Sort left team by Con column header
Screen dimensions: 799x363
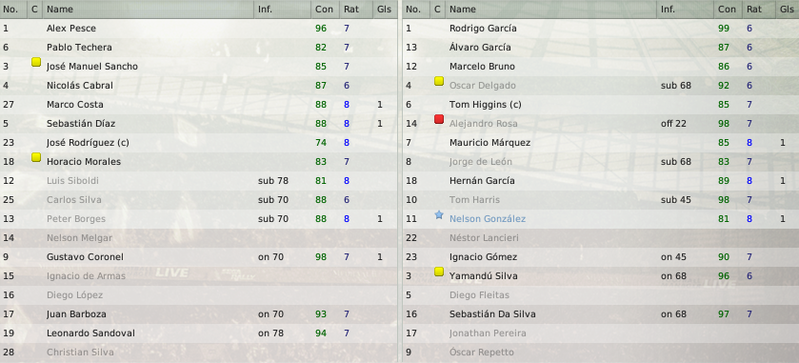(x=325, y=9)
